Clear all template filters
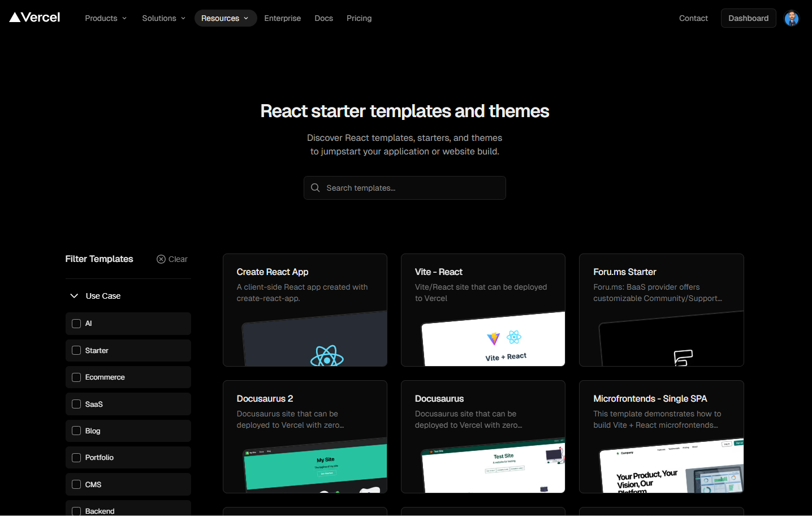The width and height of the screenshot is (812, 516). coord(172,259)
